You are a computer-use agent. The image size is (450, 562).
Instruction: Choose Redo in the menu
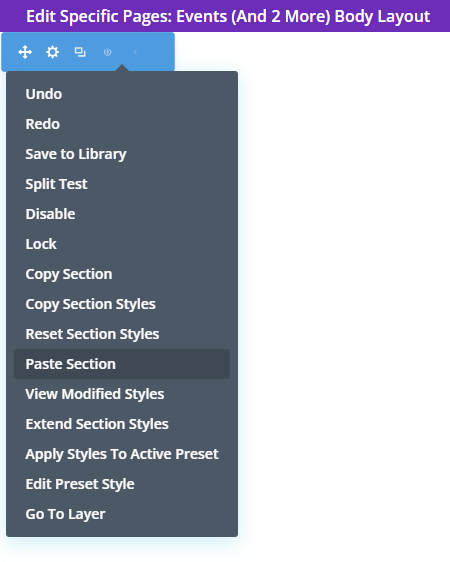point(43,124)
